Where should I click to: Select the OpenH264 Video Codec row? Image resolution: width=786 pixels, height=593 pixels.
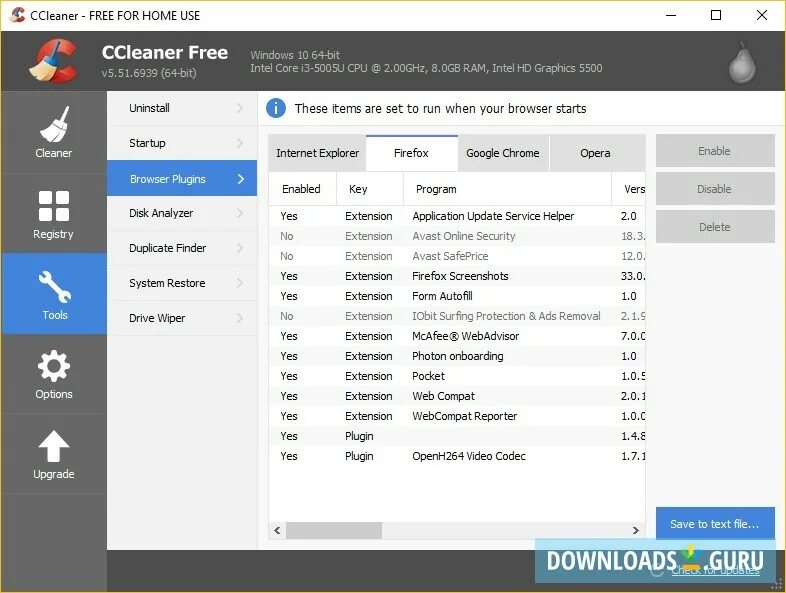tap(457, 456)
